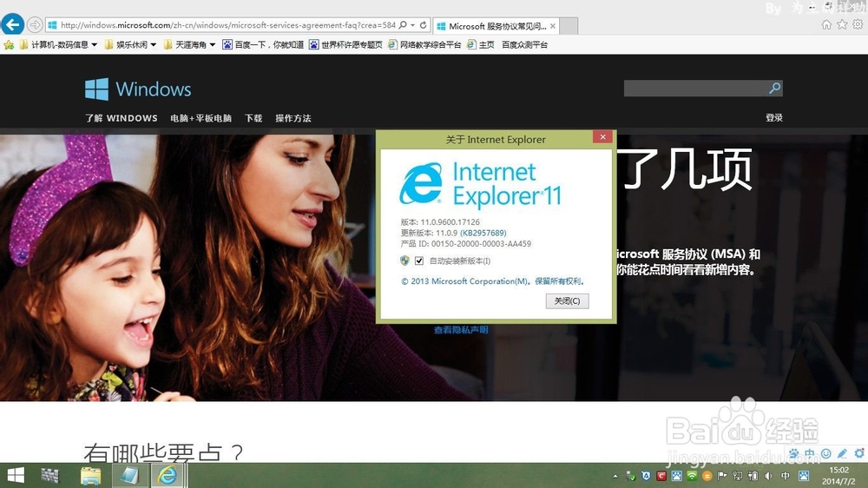Toggle the 中 input language in tray
This screenshot has height=488, width=868.
pos(786,476)
